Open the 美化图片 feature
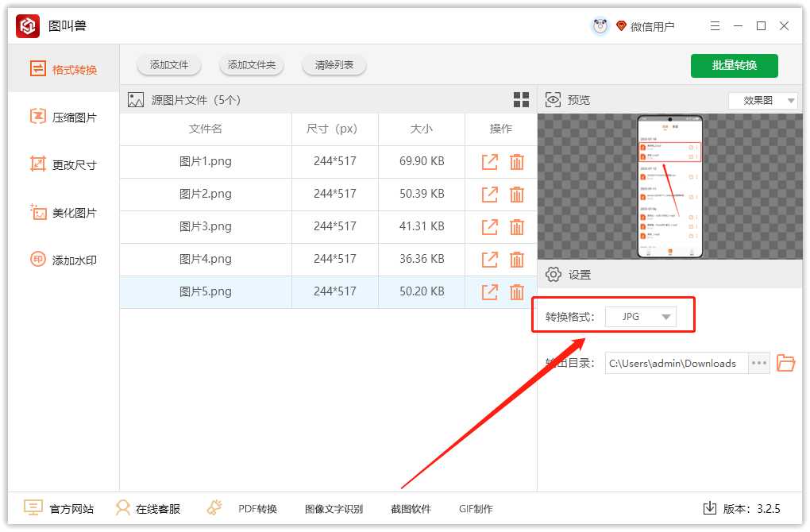This screenshot has width=810, height=532. (63, 212)
